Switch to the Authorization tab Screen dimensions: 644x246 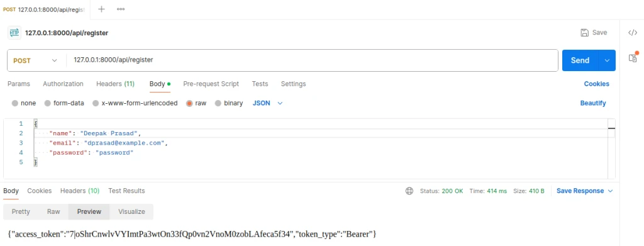click(64, 84)
